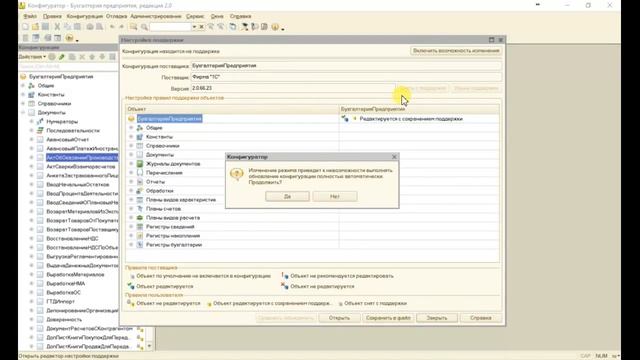Viewport: 640px width, 360px height.
Task: Open the Действия dropdown in Configuration panel
Action: point(32,57)
